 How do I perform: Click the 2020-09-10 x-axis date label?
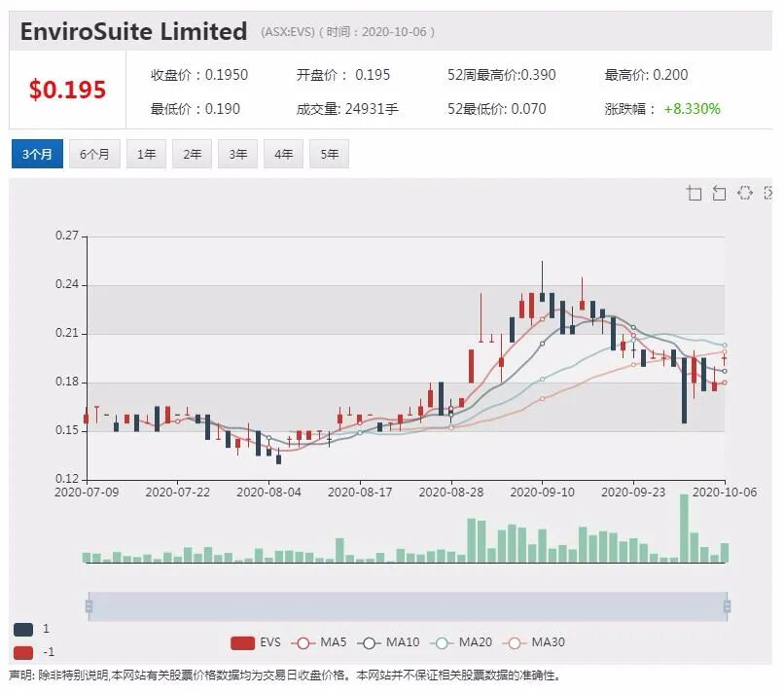click(x=542, y=493)
